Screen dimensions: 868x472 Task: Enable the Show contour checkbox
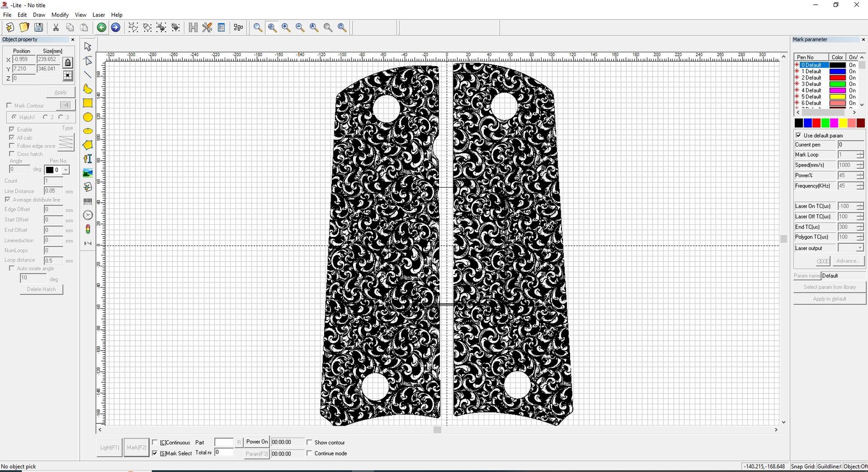tap(309, 442)
